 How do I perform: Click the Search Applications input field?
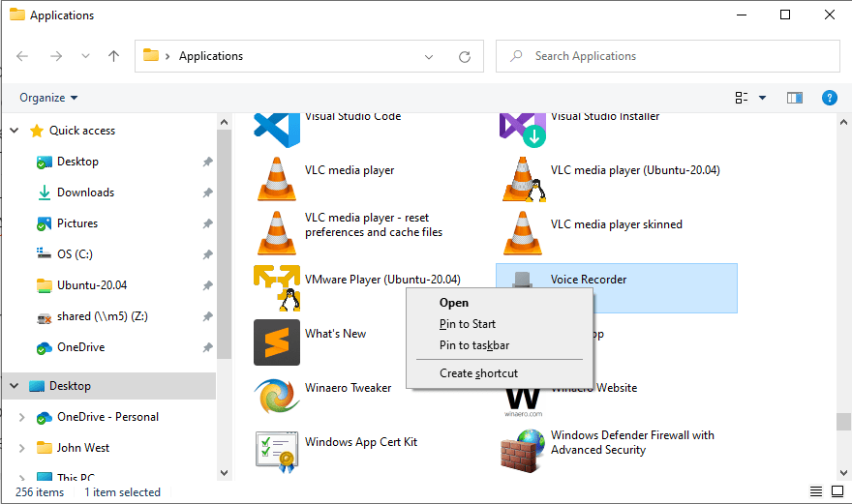click(x=678, y=56)
